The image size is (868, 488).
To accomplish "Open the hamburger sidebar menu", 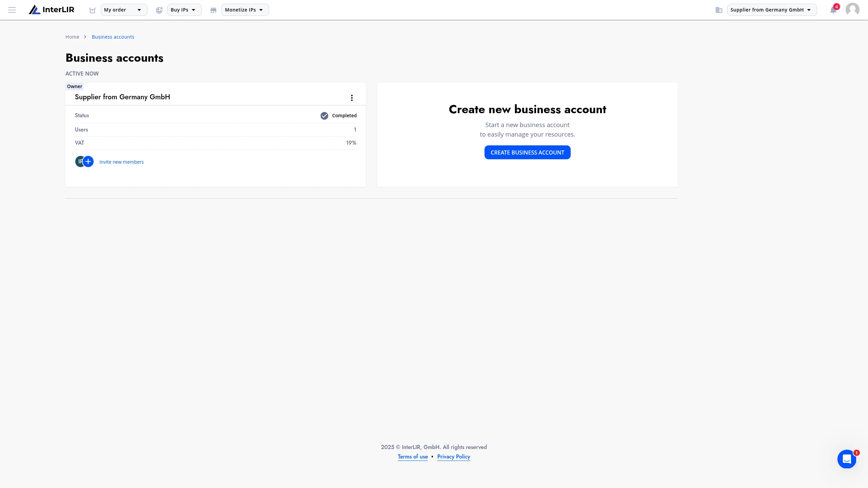I will [12, 10].
